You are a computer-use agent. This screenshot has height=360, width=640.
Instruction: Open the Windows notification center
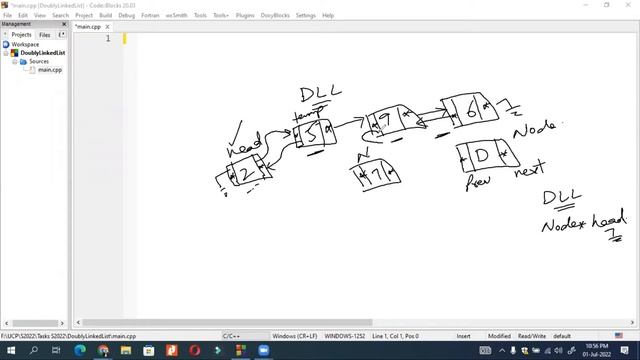point(624,350)
